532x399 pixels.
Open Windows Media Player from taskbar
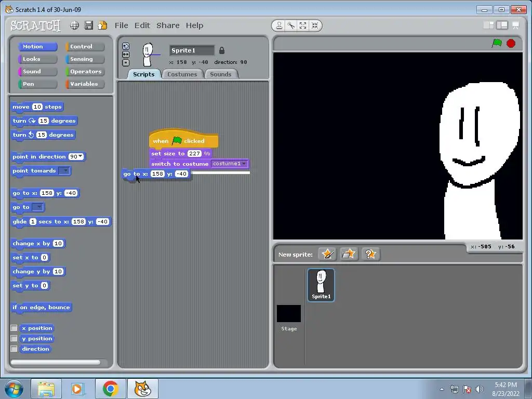point(77,389)
